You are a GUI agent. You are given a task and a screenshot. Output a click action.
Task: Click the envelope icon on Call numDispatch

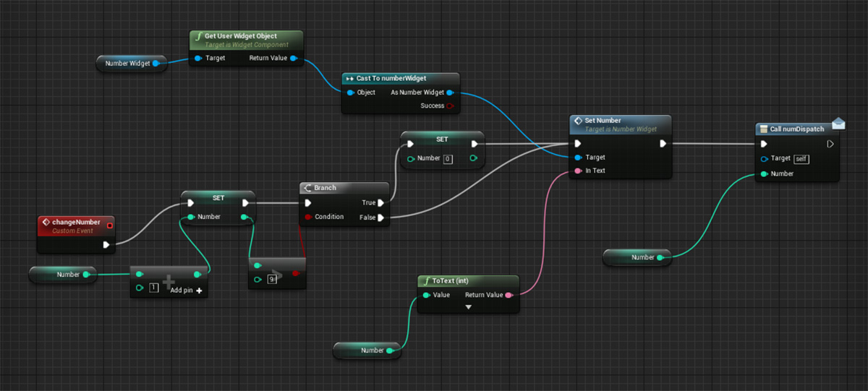(838, 124)
